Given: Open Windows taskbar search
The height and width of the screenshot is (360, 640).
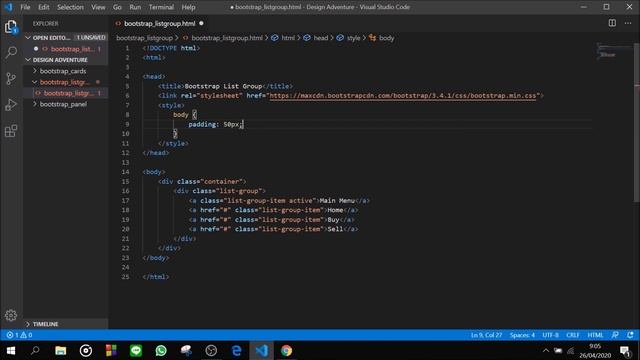Looking at the screenshot, I should pos(36,350).
